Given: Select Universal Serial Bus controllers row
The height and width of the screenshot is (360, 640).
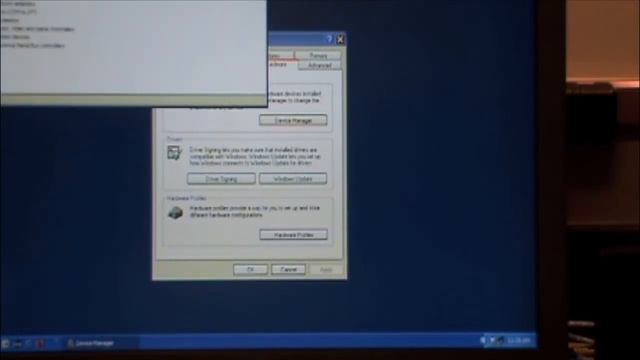Looking at the screenshot, I should pos(32,45).
